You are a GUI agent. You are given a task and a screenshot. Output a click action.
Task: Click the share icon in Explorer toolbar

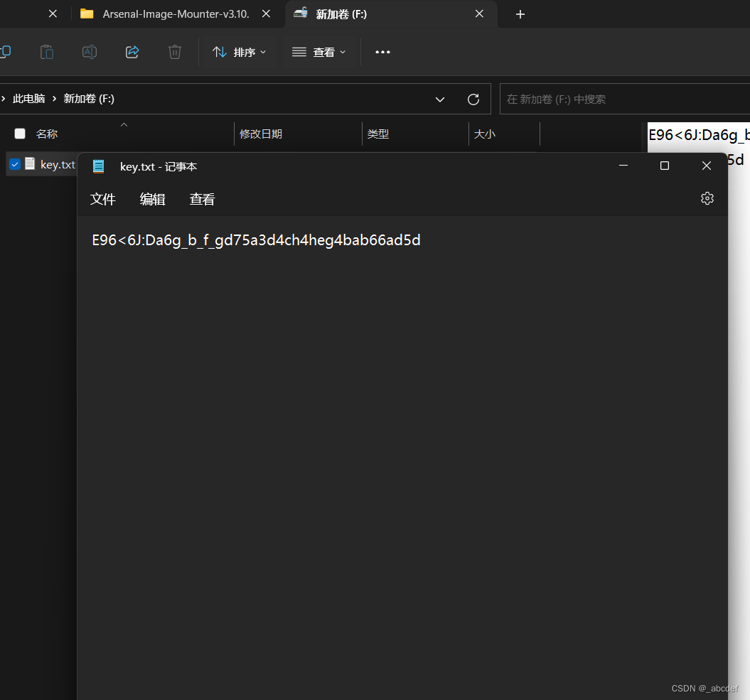tap(132, 52)
